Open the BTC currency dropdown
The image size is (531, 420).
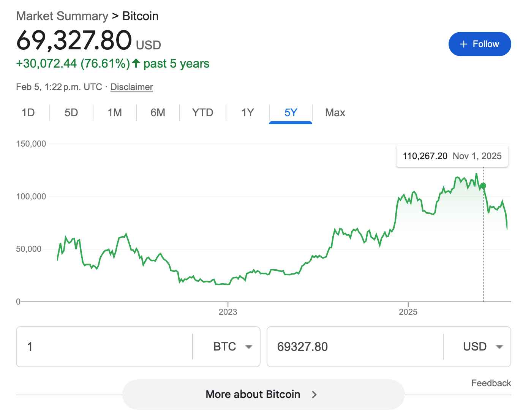click(x=232, y=347)
